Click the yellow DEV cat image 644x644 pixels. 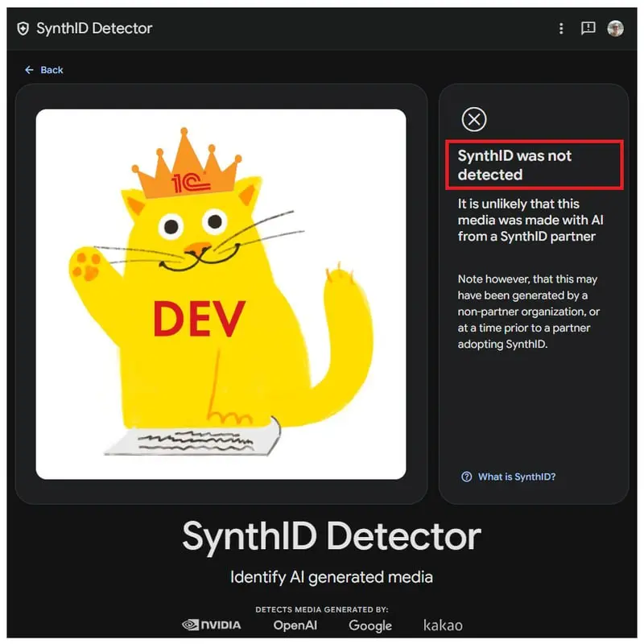point(221,294)
